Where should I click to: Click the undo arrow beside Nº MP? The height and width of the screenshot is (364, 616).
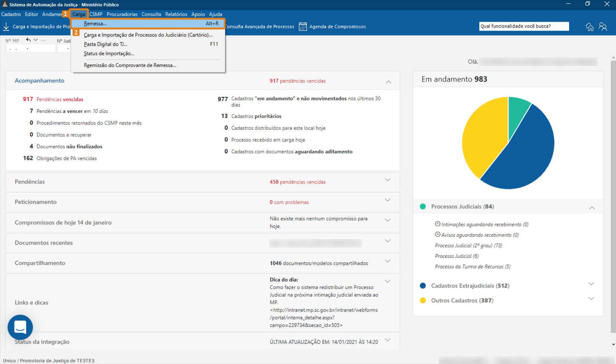(x=28, y=40)
